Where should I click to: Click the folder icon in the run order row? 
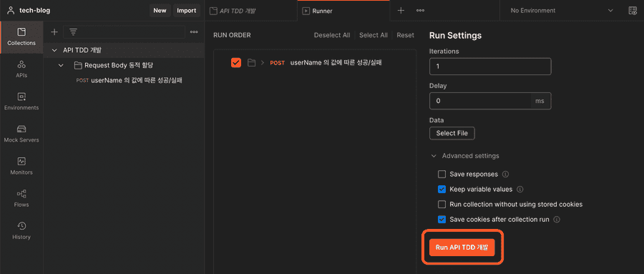[x=251, y=63]
